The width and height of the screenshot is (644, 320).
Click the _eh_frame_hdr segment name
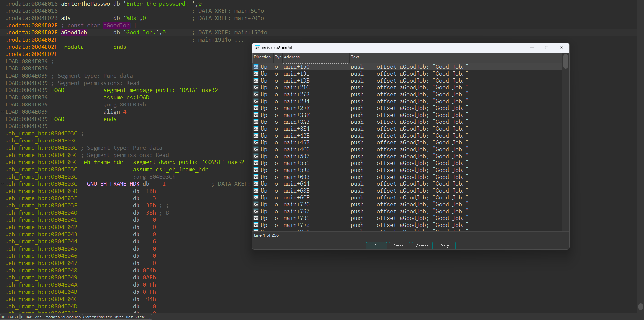(102, 162)
